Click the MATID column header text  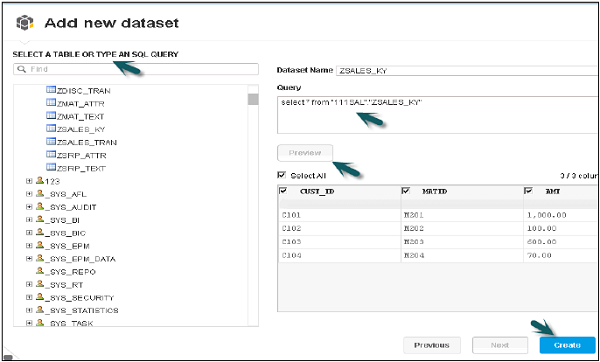tap(434, 191)
